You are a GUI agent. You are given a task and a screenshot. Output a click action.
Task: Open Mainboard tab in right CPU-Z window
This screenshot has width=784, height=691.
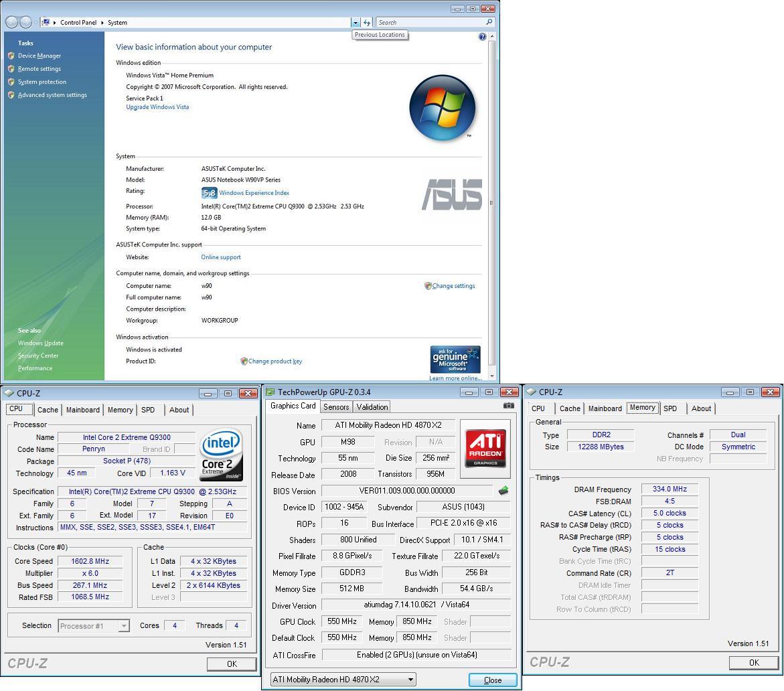[x=605, y=408]
